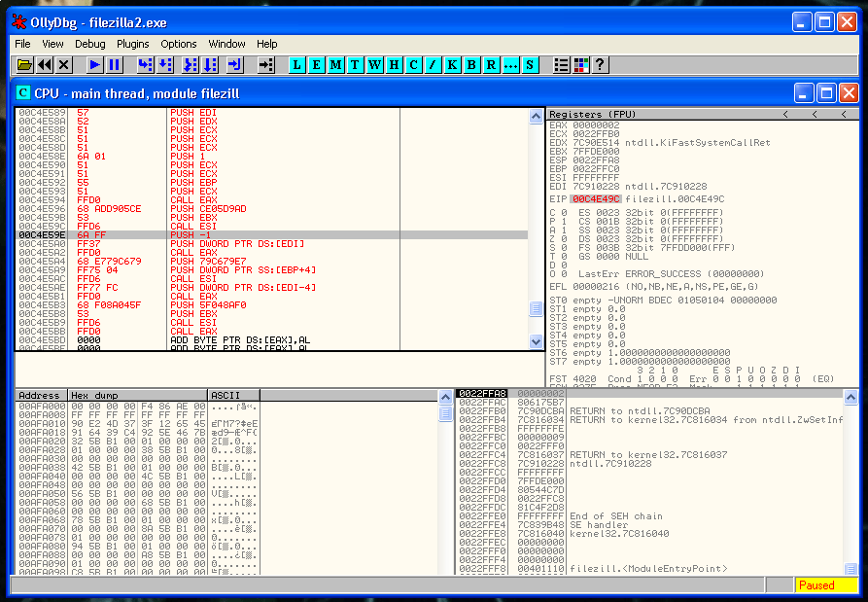Select the stack row with SE handler
The height and width of the screenshot is (602, 868).
click(650, 525)
